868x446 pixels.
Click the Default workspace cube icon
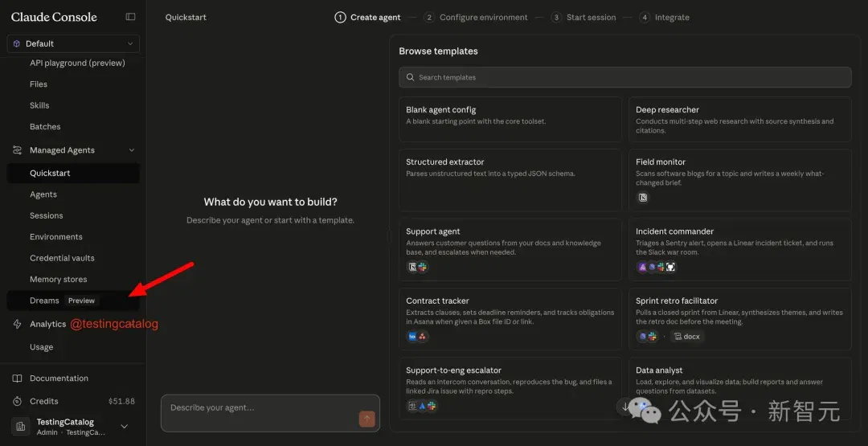[17, 43]
